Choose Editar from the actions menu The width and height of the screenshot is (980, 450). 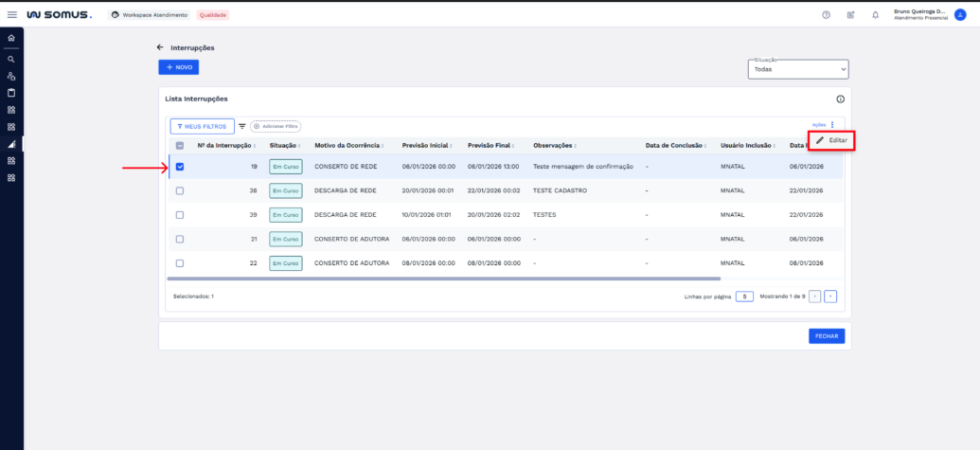click(x=832, y=140)
